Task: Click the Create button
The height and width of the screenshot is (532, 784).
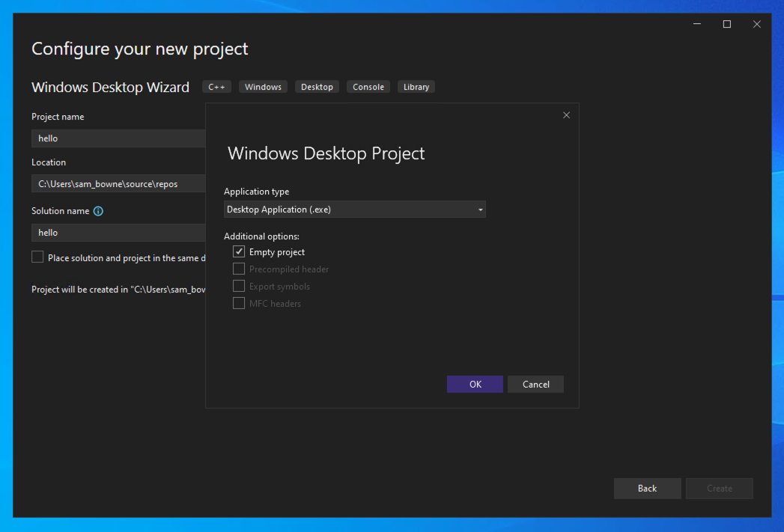Action: point(719,489)
